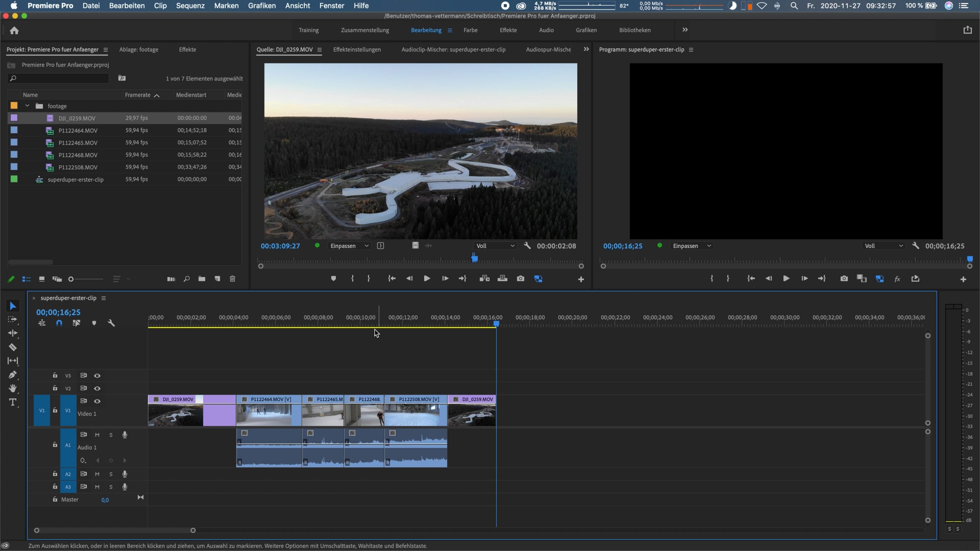
Task: Open the Sequenz menu
Action: pyautogui.click(x=190, y=6)
